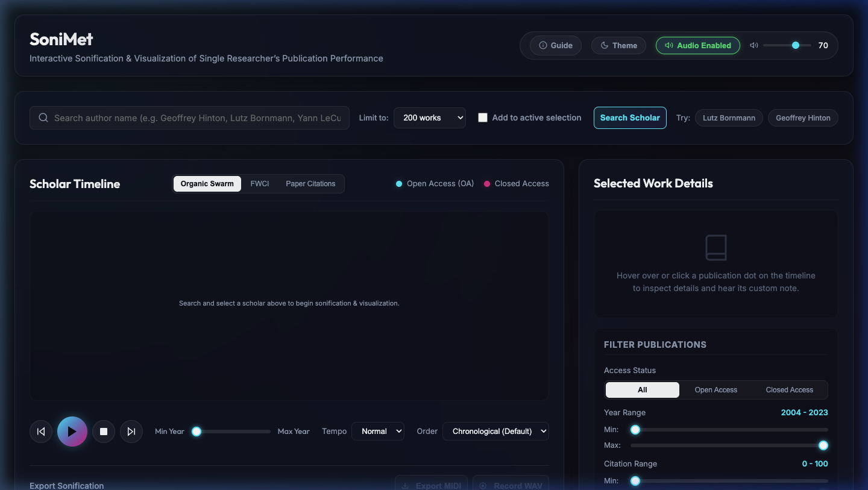Image resolution: width=868 pixels, height=490 pixels.
Task: Try the Lutz Bornmann suggestion
Action: point(729,118)
